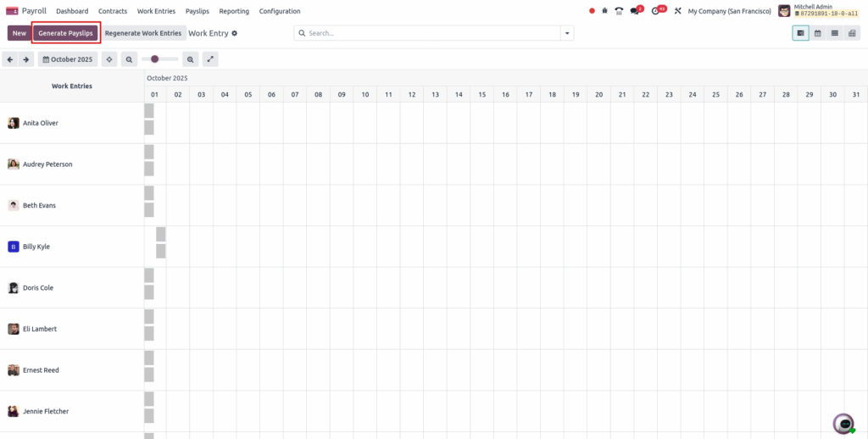Open the Mitchell Admin user menu
Viewport: 868px width, 439px height.
818,11
